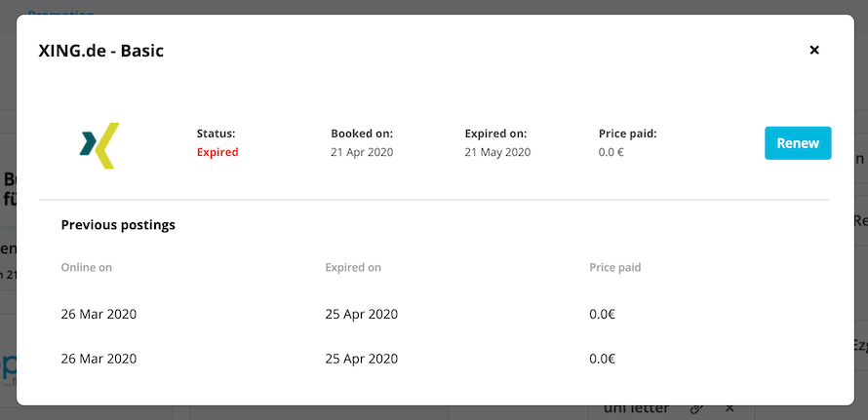Click the 0.0 € price paid value

[612, 152]
